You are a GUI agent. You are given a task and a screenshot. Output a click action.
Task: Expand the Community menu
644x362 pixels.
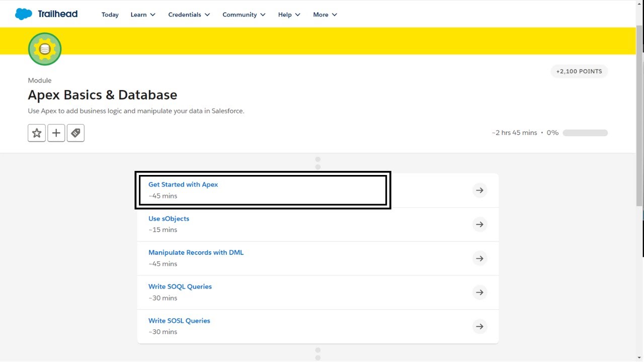[x=244, y=15]
